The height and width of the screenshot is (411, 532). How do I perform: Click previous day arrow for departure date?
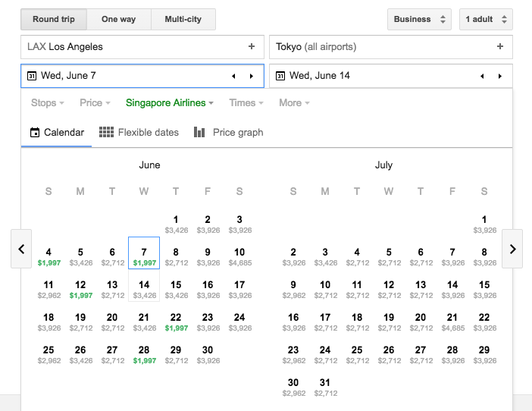click(233, 76)
